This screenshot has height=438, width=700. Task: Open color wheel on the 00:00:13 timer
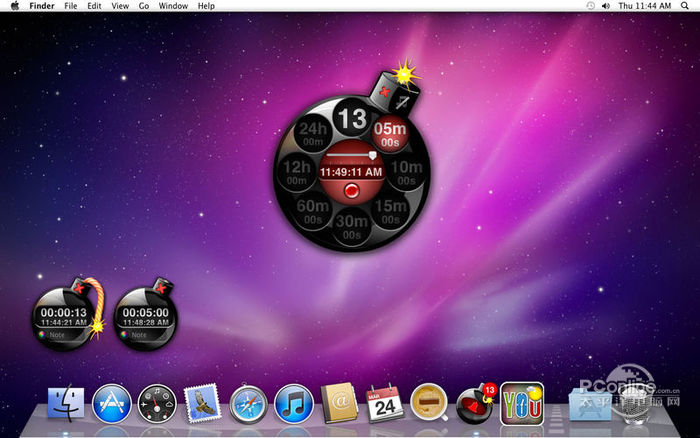tap(43, 335)
